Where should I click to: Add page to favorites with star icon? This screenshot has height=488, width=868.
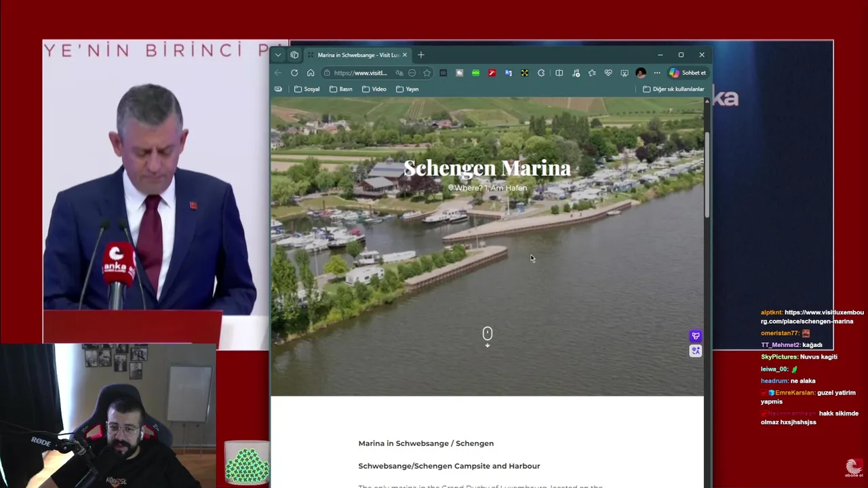pyautogui.click(x=427, y=73)
